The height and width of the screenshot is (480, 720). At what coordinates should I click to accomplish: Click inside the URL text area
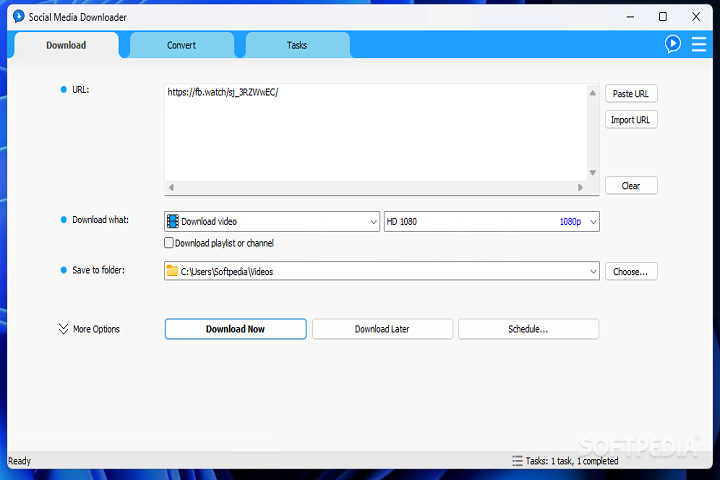[375, 130]
